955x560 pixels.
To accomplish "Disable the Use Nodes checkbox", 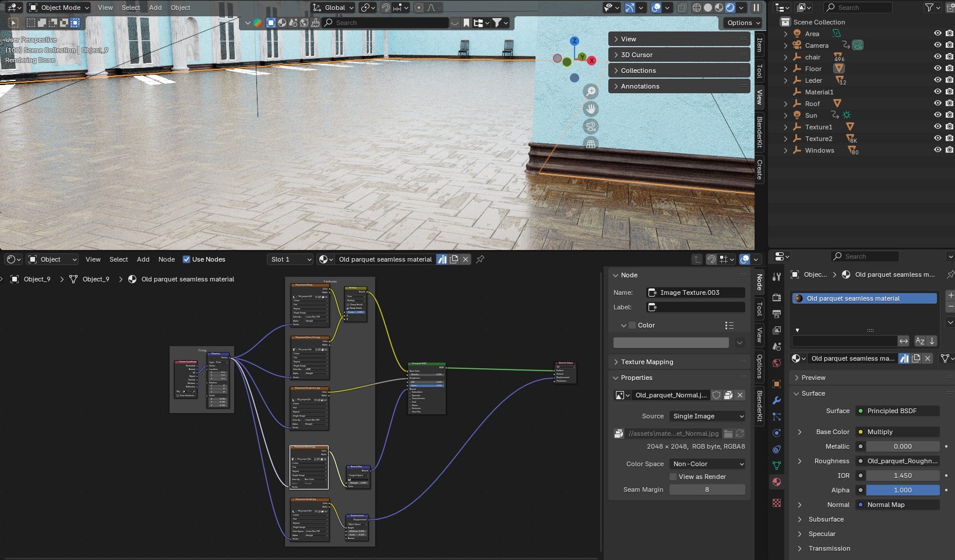I will 186,259.
